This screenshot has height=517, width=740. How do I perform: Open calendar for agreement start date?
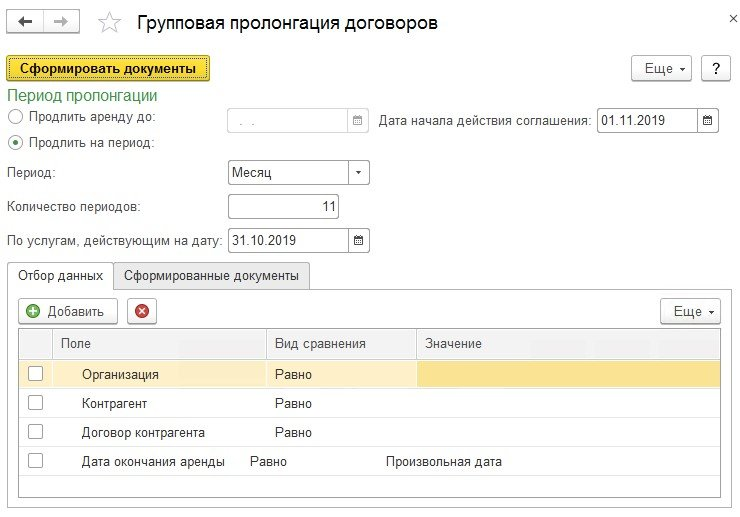(x=708, y=121)
